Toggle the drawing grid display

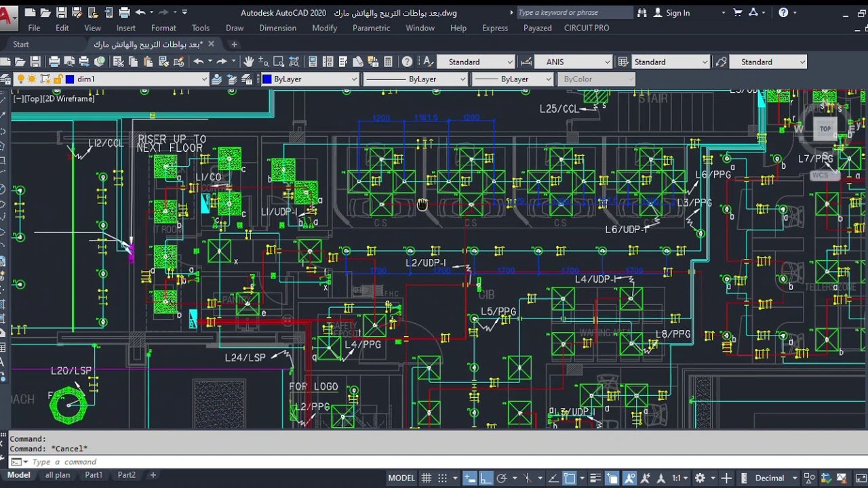tap(427, 478)
